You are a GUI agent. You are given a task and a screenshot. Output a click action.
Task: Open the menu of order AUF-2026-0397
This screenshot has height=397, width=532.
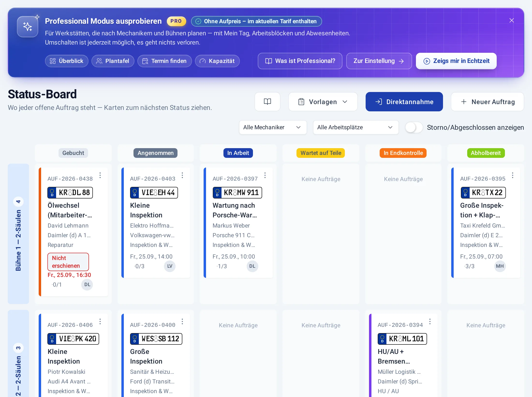(265, 175)
